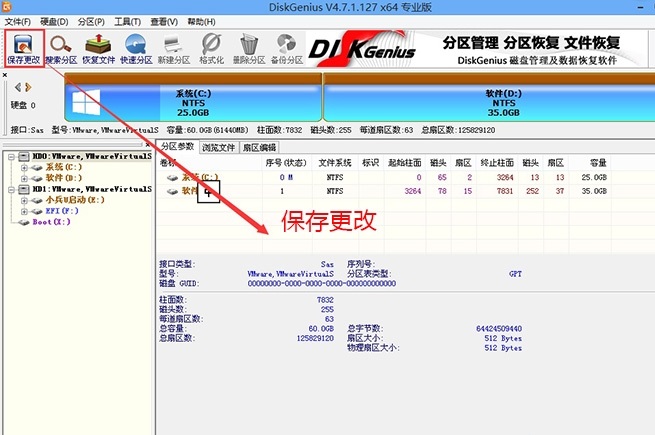Click the 文件系统 column header
The image size is (655, 435).
[x=335, y=163]
